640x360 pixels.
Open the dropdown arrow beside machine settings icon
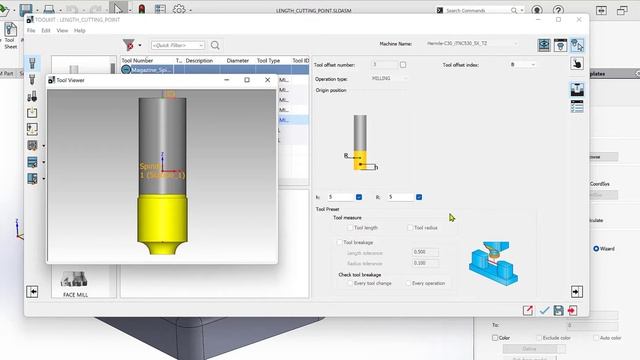pyautogui.click(x=43, y=146)
